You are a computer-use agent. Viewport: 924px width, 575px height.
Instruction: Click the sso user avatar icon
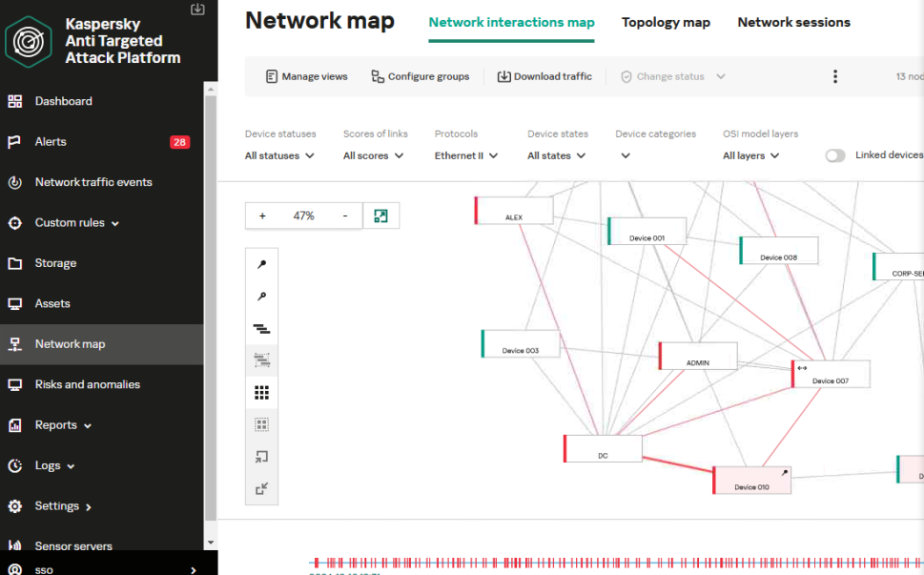point(14,569)
